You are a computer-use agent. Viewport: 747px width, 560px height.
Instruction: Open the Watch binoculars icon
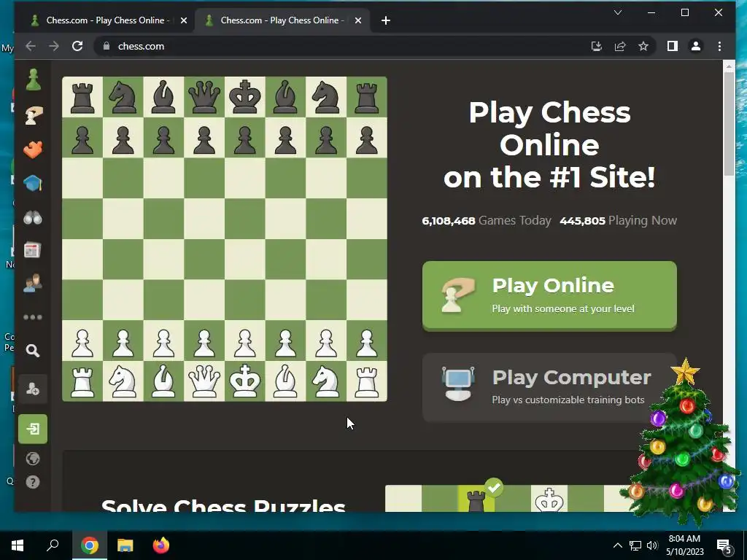pos(33,218)
